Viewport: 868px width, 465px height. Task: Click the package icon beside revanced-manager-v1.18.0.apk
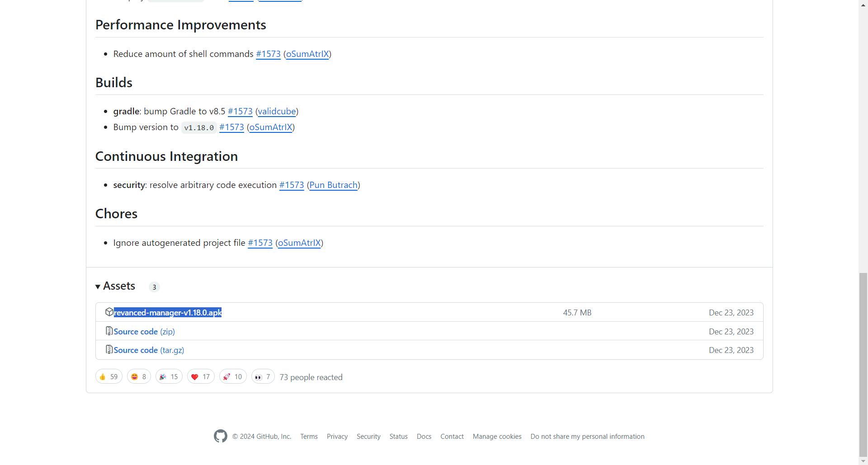point(109,312)
